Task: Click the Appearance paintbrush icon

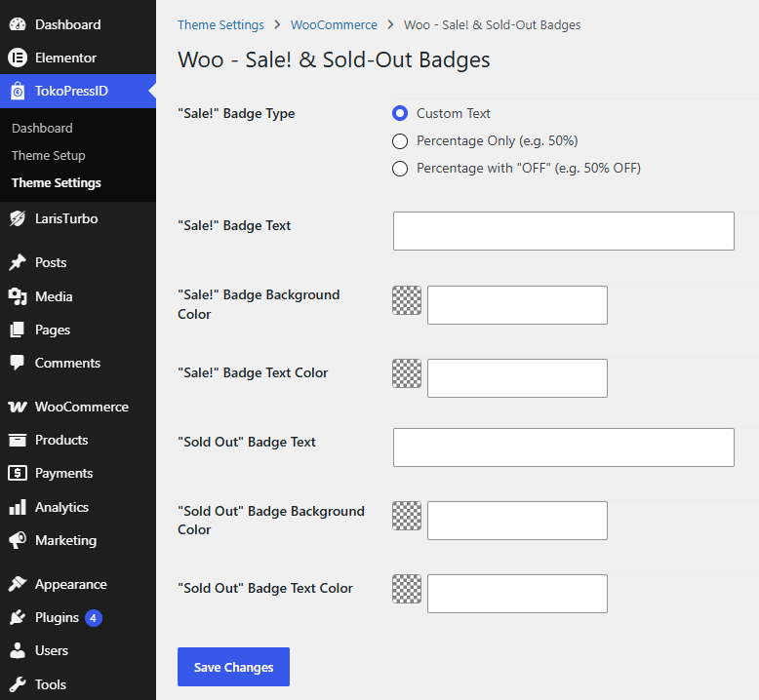Action: tap(18, 584)
